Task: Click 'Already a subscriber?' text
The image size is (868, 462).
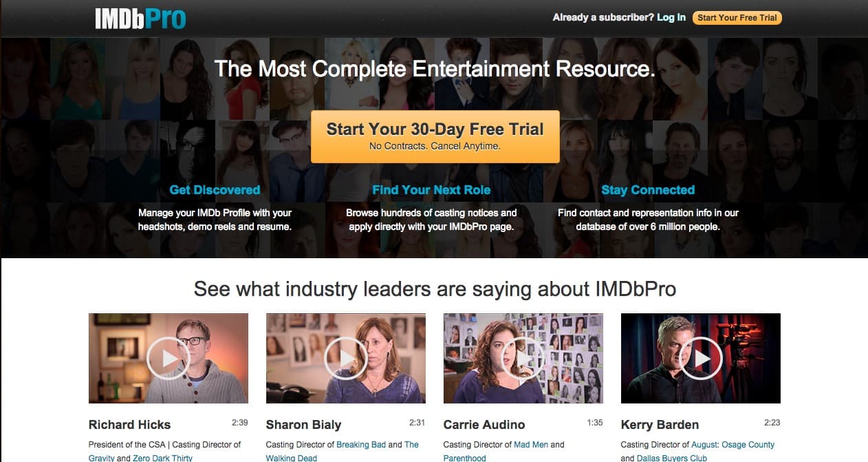Action: (x=603, y=17)
